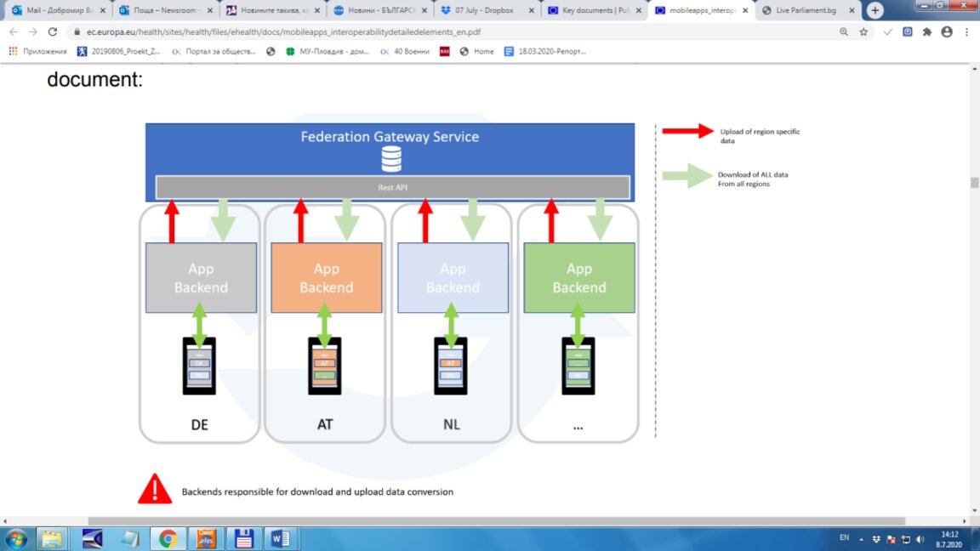The width and height of the screenshot is (980, 551).
Task: Switch to the Live Parliament.bg tab
Action: coord(806,10)
